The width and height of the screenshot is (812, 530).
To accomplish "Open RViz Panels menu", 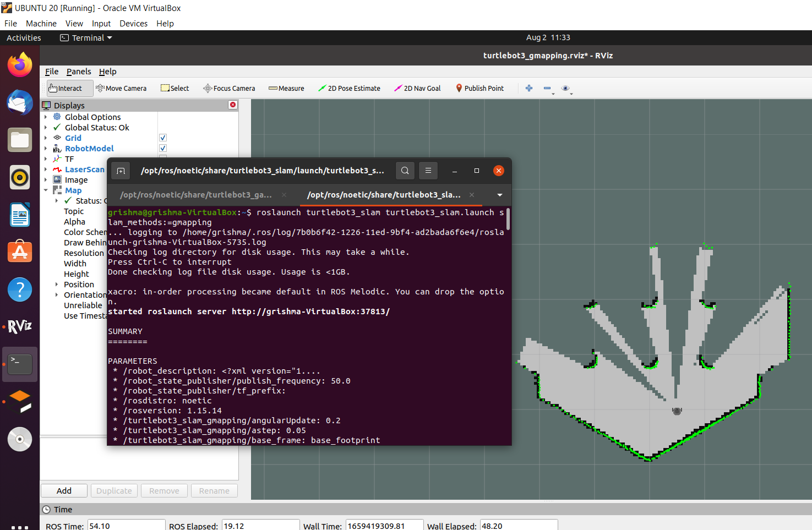I will (79, 72).
